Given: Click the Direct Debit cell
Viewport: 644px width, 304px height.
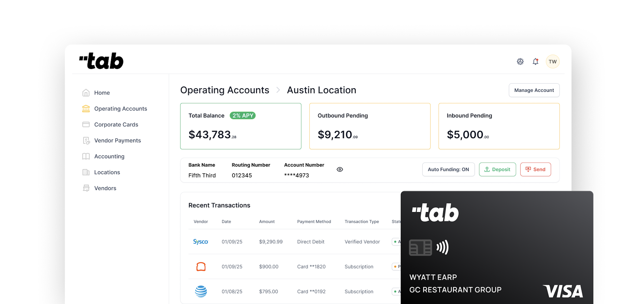Looking at the screenshot, I should coord(310,242).
